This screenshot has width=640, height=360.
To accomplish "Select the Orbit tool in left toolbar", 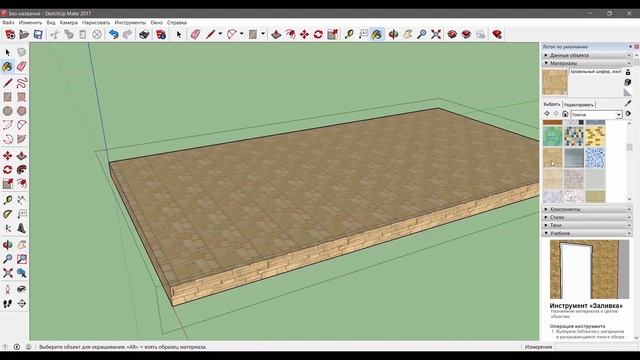I will point(8,245).
